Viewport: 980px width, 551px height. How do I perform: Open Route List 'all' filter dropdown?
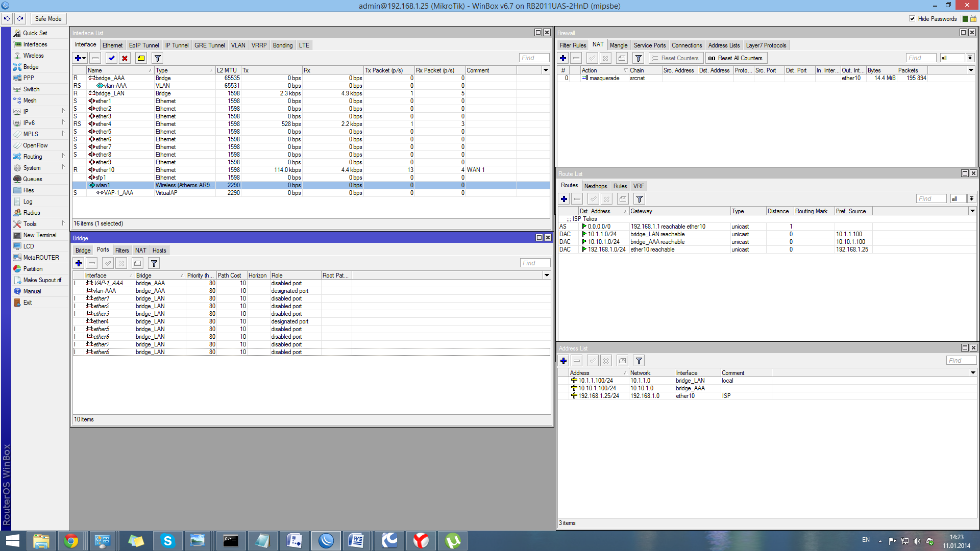tap(971, 199)
